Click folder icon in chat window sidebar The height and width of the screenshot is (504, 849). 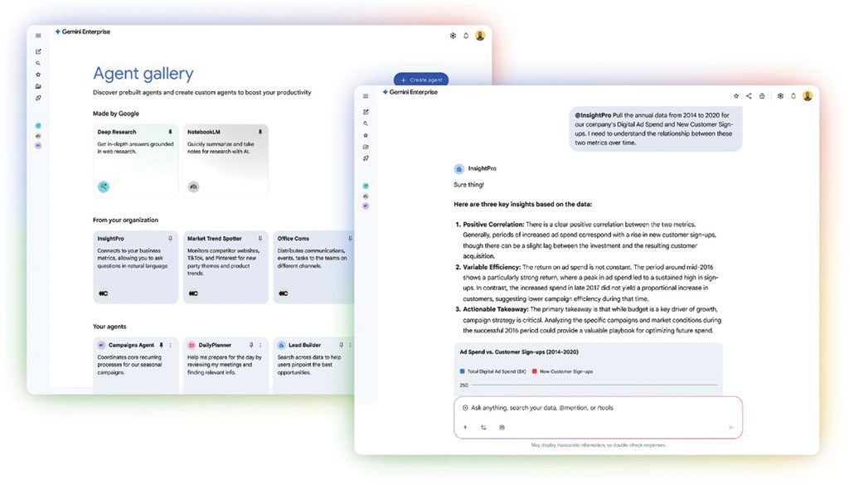366,147
